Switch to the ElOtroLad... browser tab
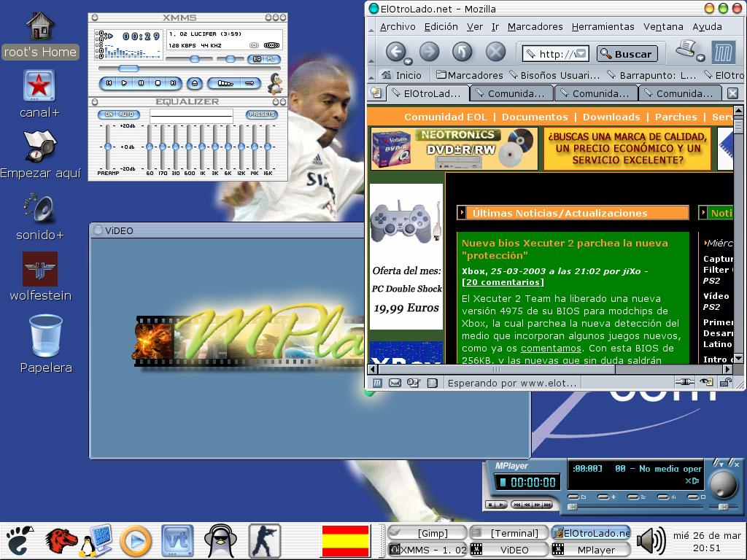This screenshot has height=560, width=747. [427, 93]
